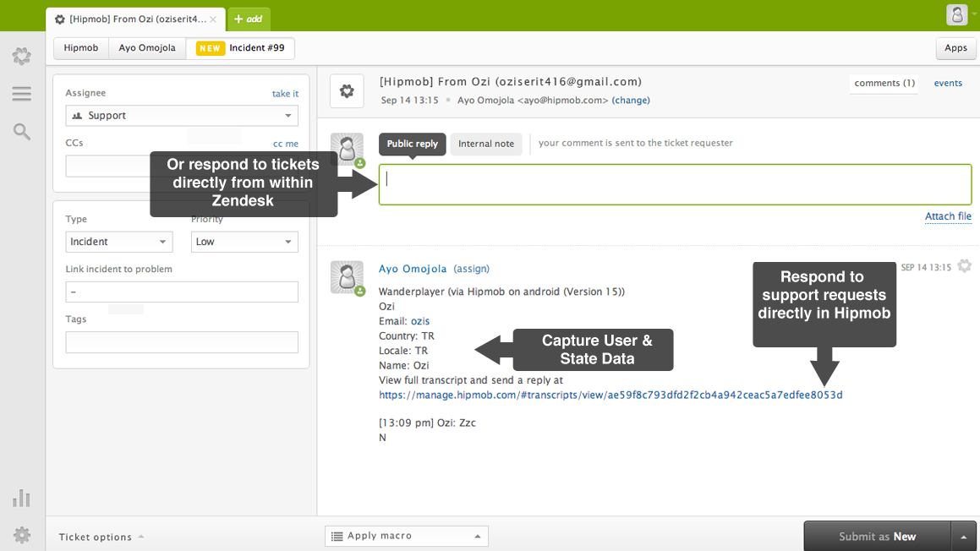The width and height of the screenshot is (980, 551).
Task: Open the Priority Low dropdown
Action: click(x=244, y=242)
